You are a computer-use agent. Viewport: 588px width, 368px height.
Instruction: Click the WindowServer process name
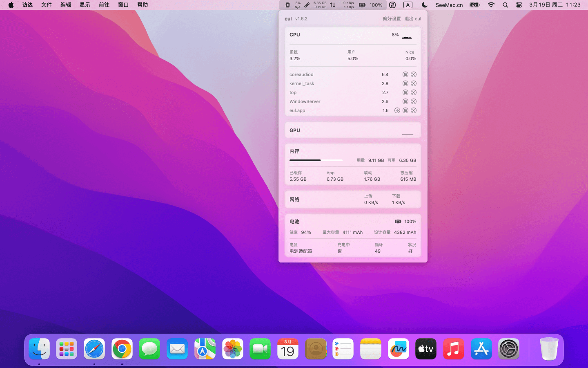(x=305, y=101)
